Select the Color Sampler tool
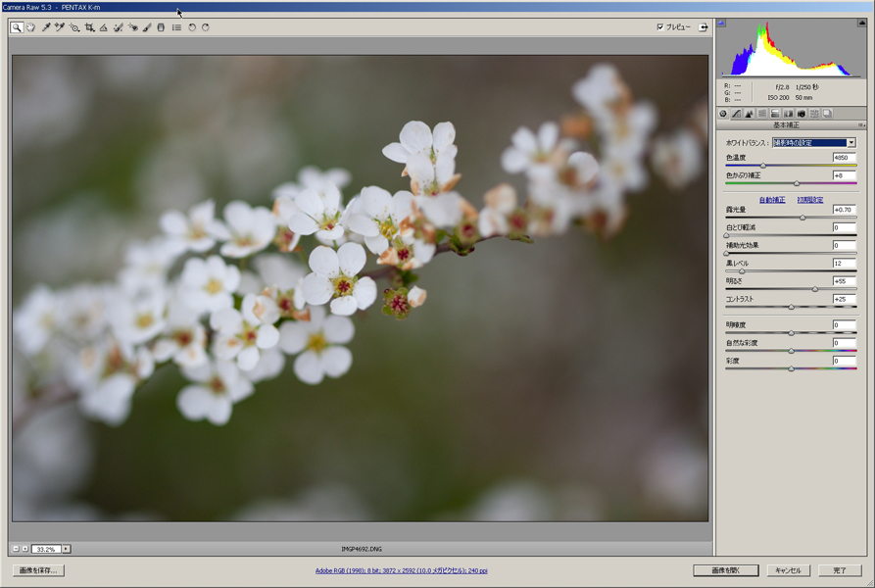 tap(60, 27)
